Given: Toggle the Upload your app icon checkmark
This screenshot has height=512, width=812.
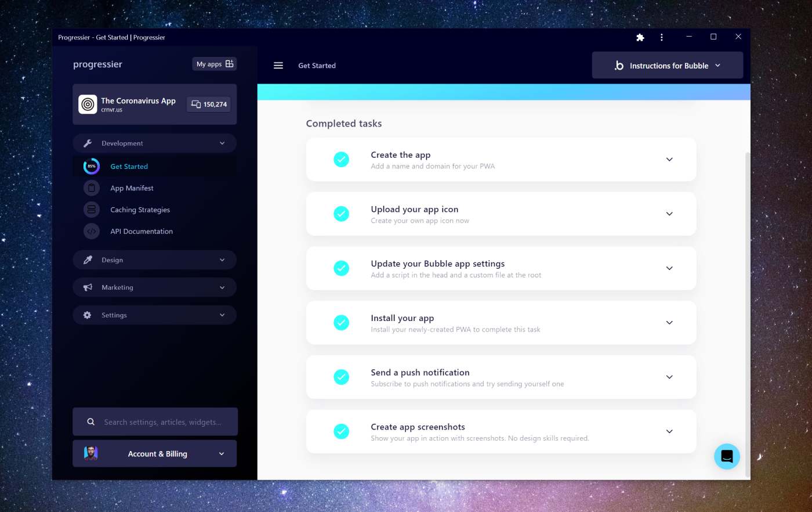Looking at the screenshot, I should pos(342,214).
